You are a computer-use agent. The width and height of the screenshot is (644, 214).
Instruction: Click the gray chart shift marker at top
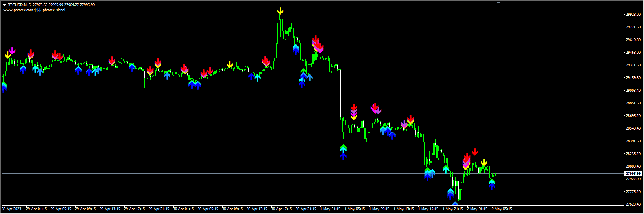[499, 3]
